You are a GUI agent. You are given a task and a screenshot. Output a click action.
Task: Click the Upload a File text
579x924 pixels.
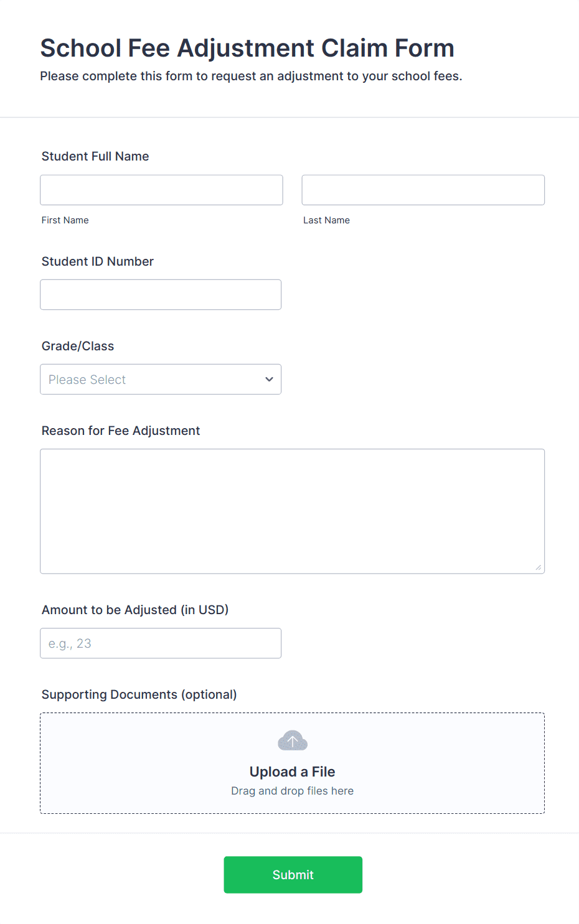[293, 772]
